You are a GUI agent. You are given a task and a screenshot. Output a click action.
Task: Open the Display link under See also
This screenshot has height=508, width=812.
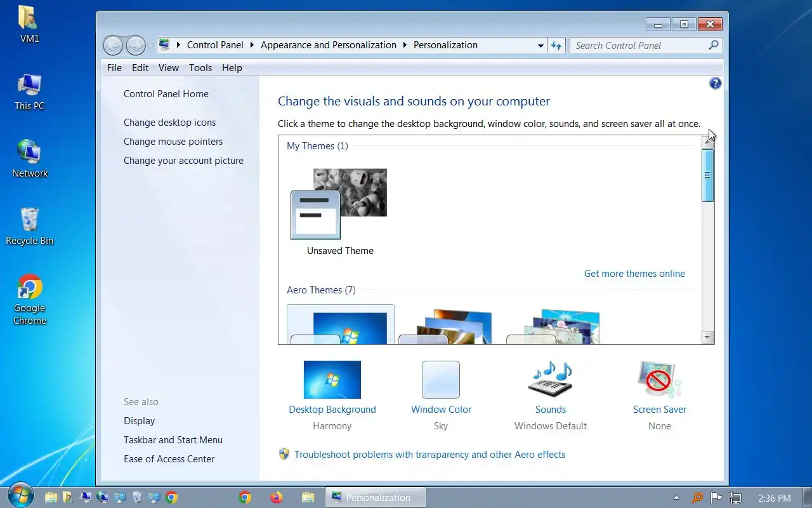[139, 421]
